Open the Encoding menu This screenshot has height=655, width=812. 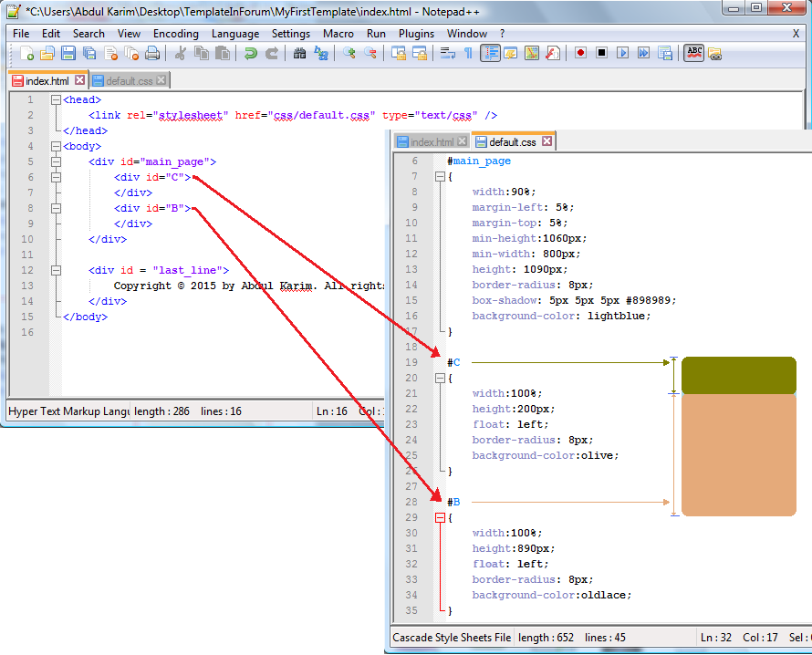pos(175,34)
